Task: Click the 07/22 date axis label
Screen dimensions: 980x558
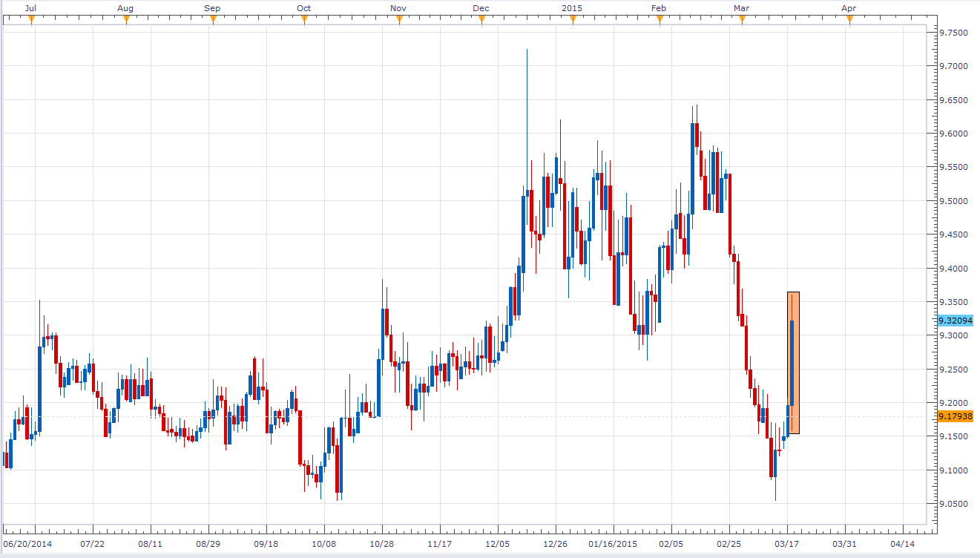Action: tap(91, 544)
